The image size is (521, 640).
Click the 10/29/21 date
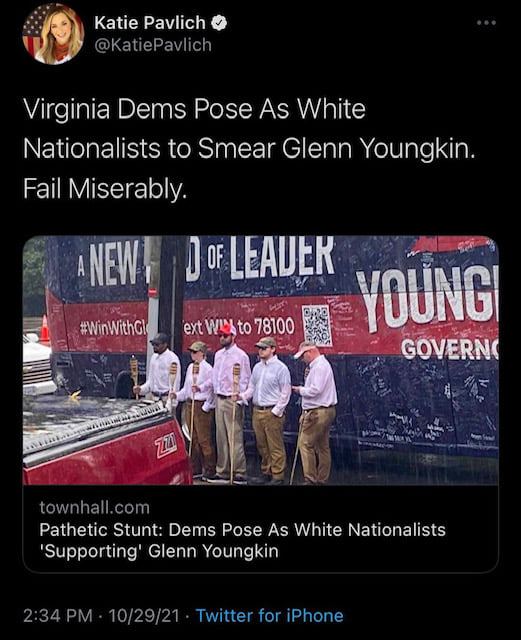(144, 616)
